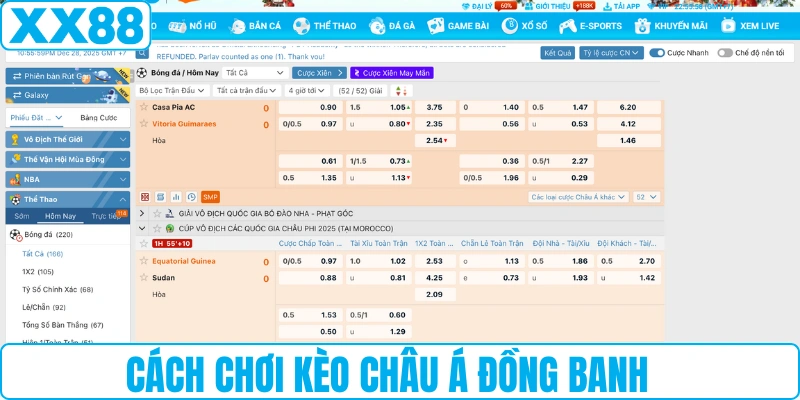800x400 pixels.
Task: Open Khuyến Mãi promotions
Action: (x=671, y=26)
